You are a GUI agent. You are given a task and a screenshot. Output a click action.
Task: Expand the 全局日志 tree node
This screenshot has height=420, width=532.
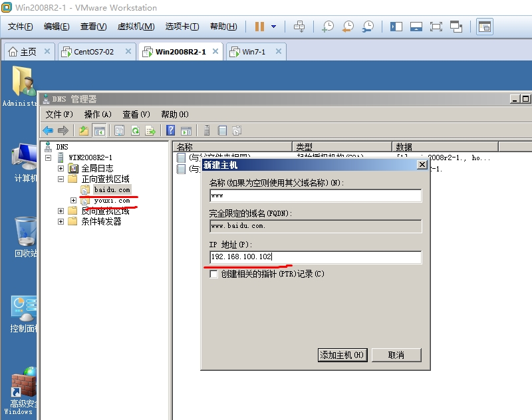pyautogui.click(x=60, y=167)
